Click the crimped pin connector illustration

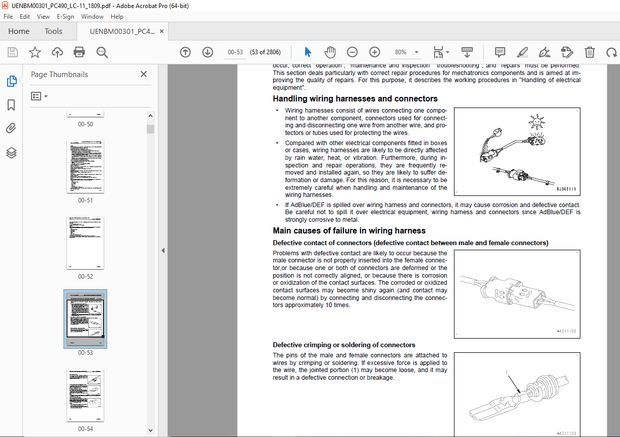(517, 395)
